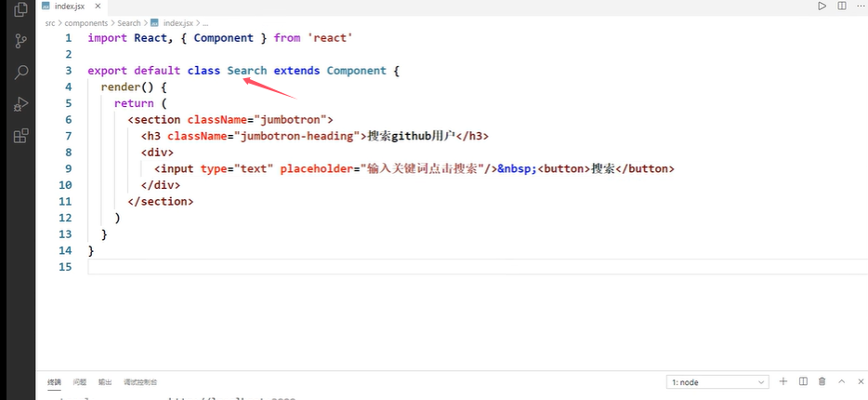The image size is (868, 400).
Task: Create a new terminal with plus icon
Action: [x=783, y=381]
